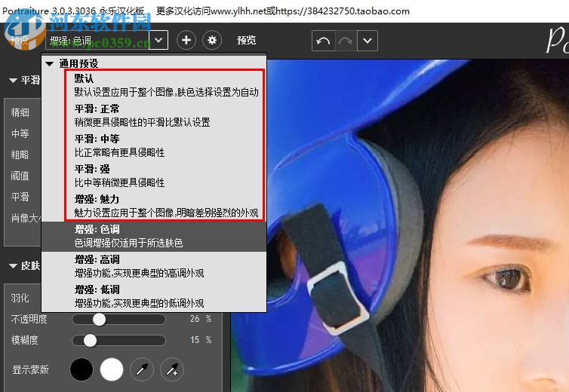Choose the 平滑: 中等 preset
Viewport: 569px width, 392px height.
[154, 145]
